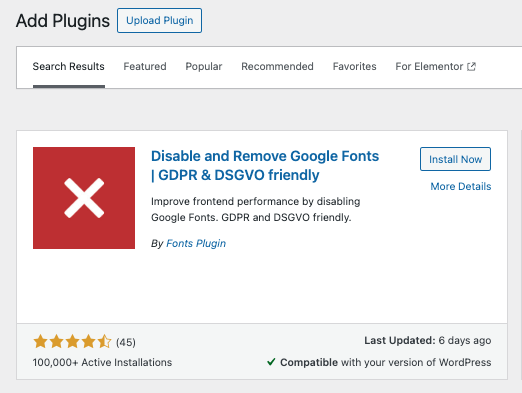
Task: View More Details for the plugin
Action: [x=461, y=186]
